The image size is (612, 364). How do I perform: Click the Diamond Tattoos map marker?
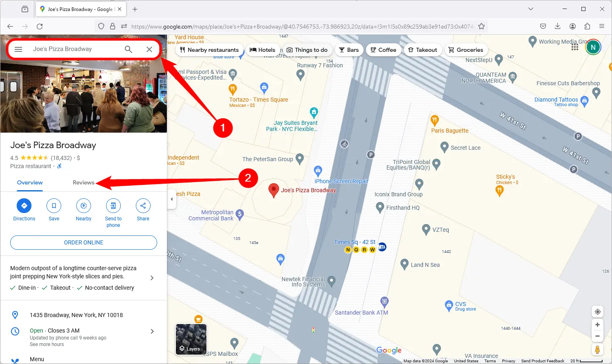click(584, 101)
